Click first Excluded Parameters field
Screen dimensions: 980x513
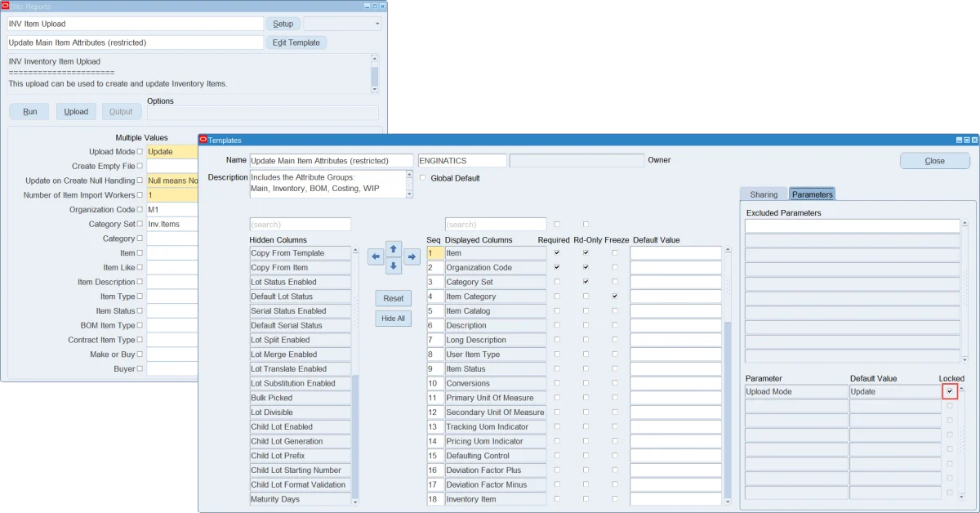point(852,225)
